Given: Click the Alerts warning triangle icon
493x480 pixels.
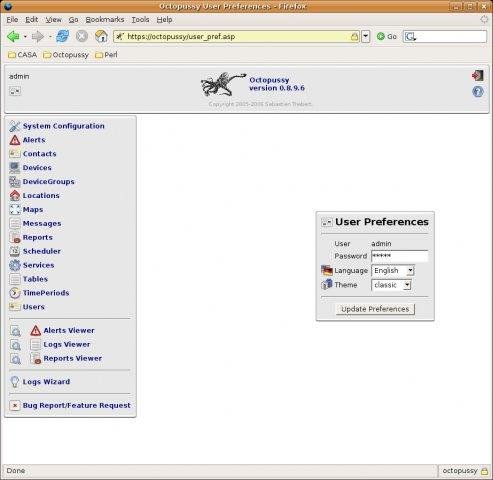Looking at the screenshot, I should [15, 140].
